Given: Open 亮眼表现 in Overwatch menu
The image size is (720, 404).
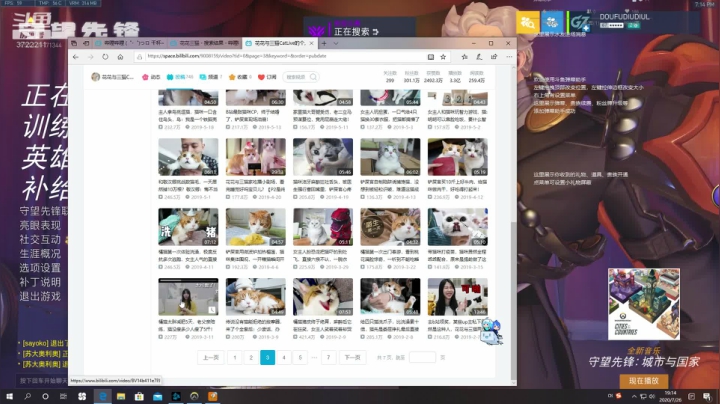Looking at the screenshot, I should point(40,225).
